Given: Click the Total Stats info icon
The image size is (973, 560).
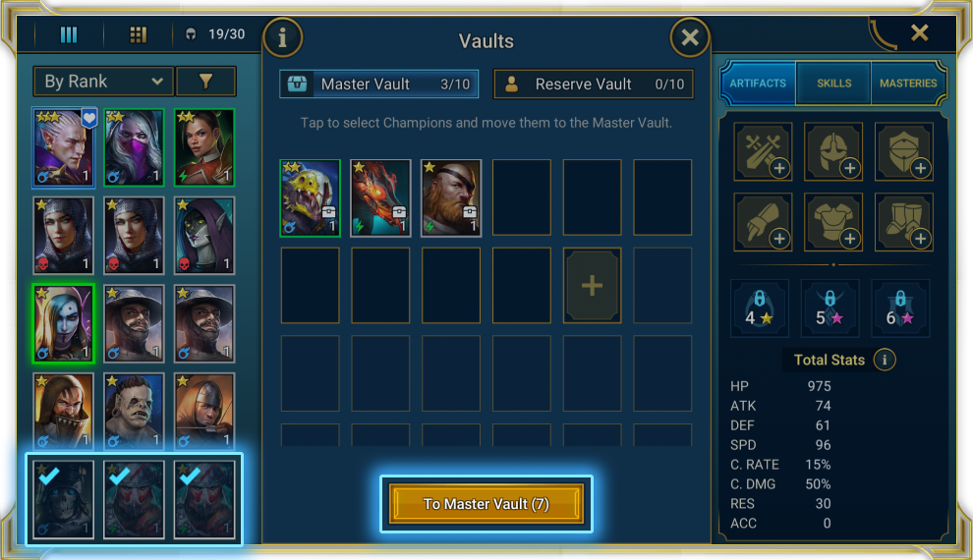Looking at the screenshot, I should 885,360.
